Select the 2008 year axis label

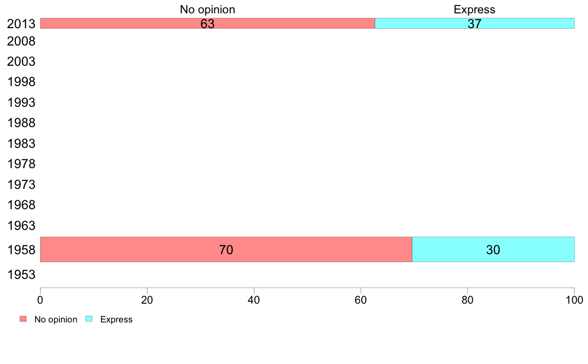coord(21,41)
